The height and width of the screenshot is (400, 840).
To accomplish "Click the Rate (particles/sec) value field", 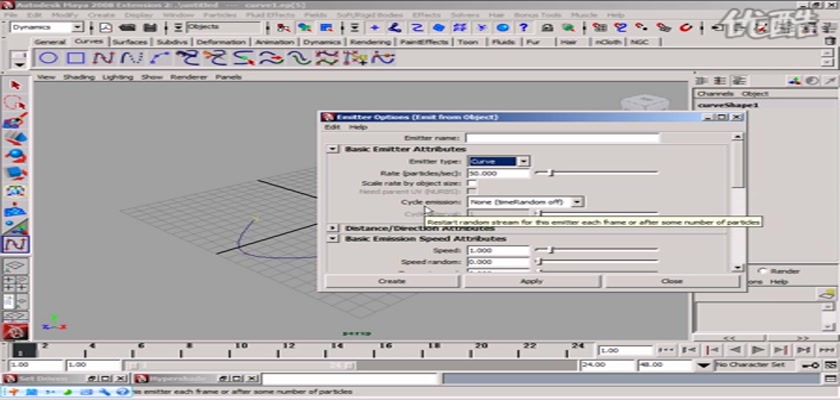I will tap(498, 173).
